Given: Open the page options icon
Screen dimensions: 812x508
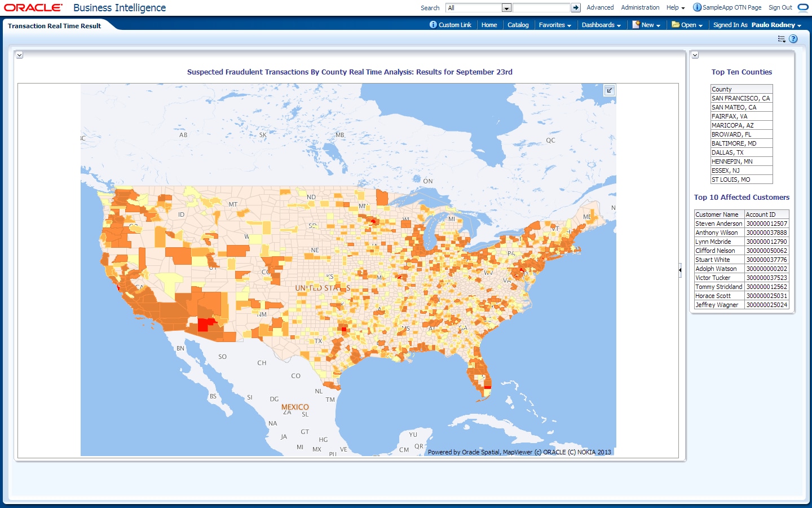Looking at the screenshot, I should point(782,39).
